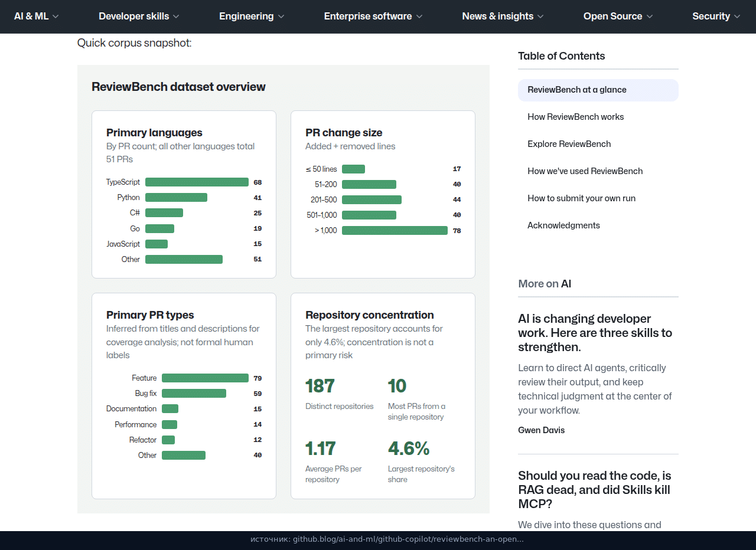Open the Security nav menu
Image resolution: width=756 pixels, height=550 pixels.
(x=716, y=17)
